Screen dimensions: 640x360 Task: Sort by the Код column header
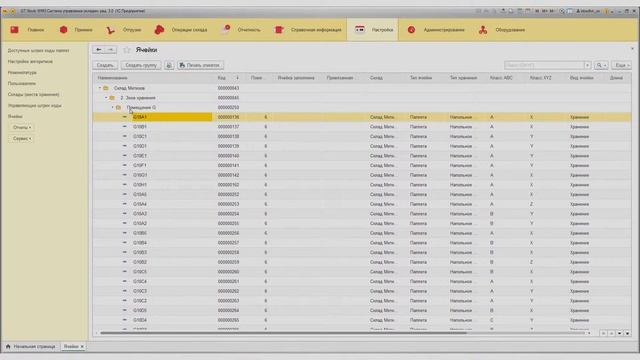click(229, 78)
